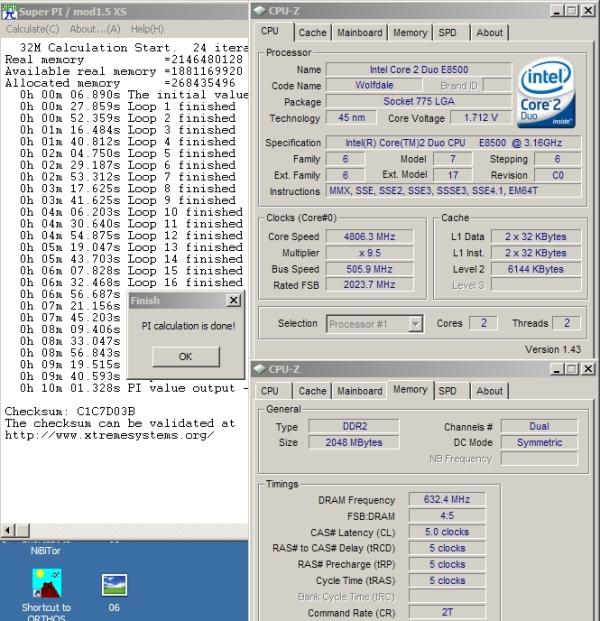Close the upper CPU-Z window
Image resolution: width=600 pixels, height=621 pixels.
(588, 11)
